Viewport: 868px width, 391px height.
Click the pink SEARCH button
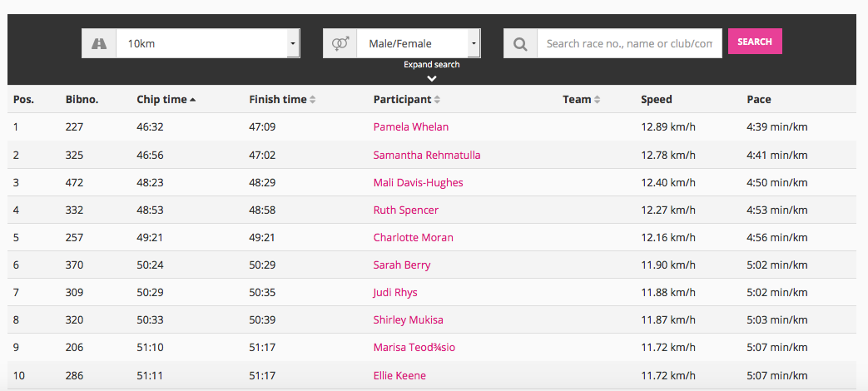755,42
